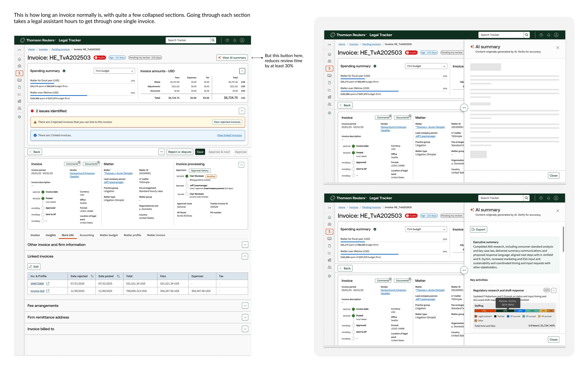The width and height of the screenshot is (588, 368).
Task: Click Close button in top-right AI summary panel
Action: click(x=553, y=175)
